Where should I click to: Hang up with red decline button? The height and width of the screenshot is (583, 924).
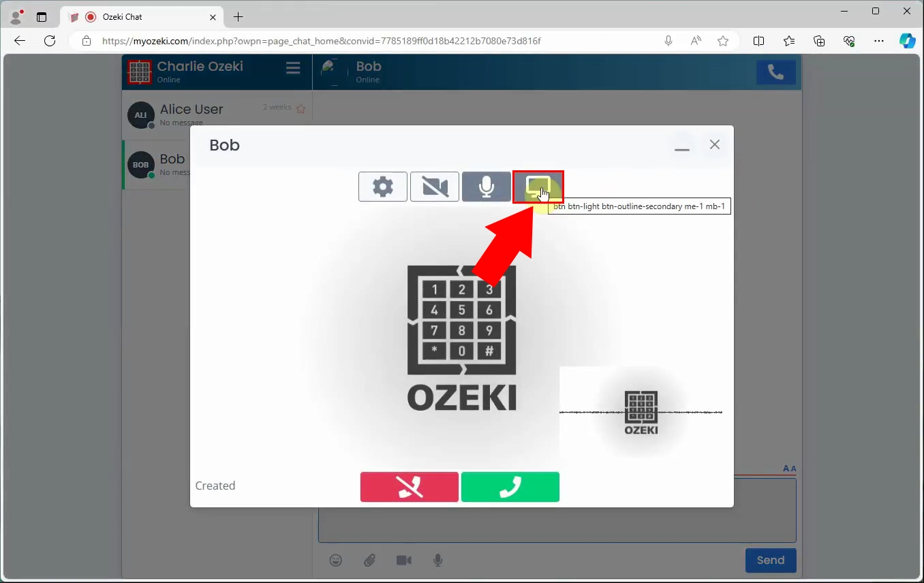[x=410, y=487]
